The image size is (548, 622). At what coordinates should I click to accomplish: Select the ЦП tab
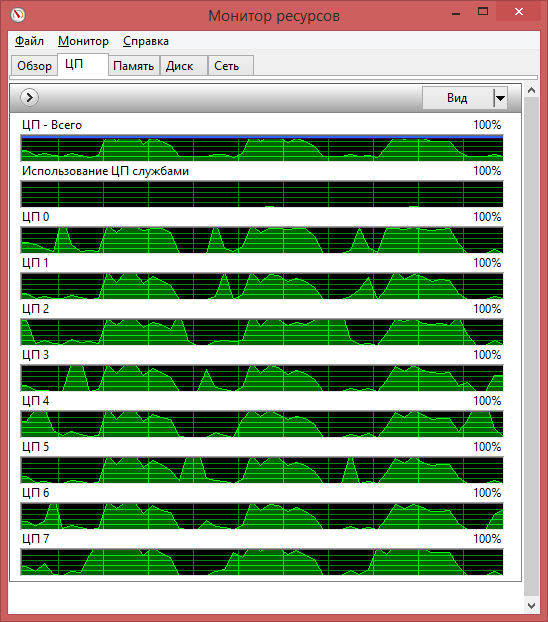[x=83, y=64]
